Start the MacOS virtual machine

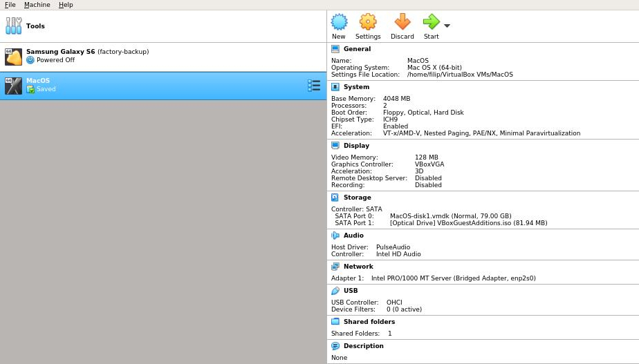[431, 22]
